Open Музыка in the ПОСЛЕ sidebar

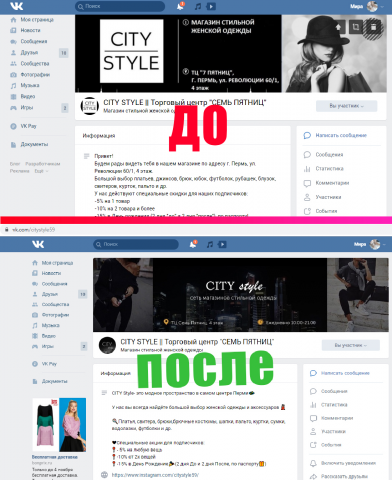[x=46, y=325]
